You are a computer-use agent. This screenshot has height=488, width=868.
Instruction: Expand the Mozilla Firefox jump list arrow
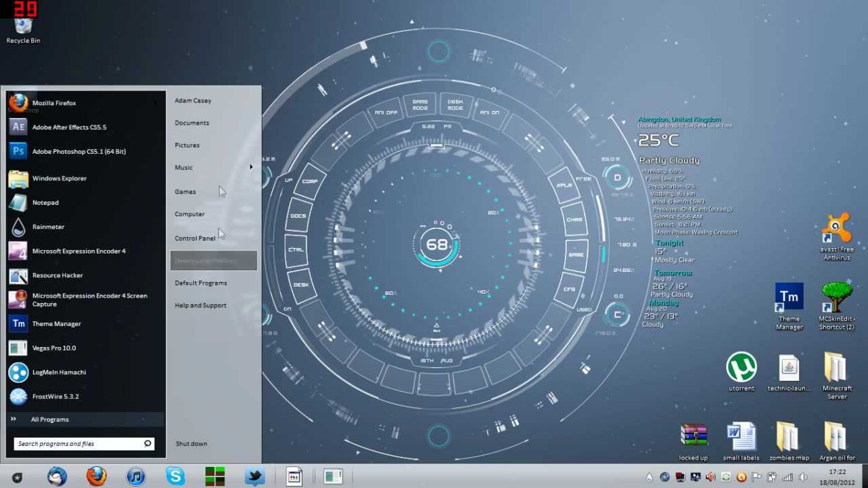click(x=156, y=103)
